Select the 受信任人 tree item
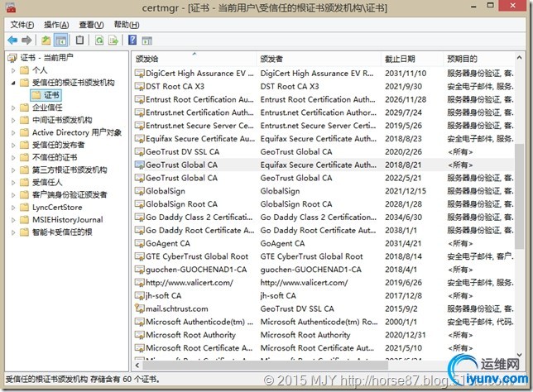Image resolution: width=533 pixels, height=392 pixels. 47,183
